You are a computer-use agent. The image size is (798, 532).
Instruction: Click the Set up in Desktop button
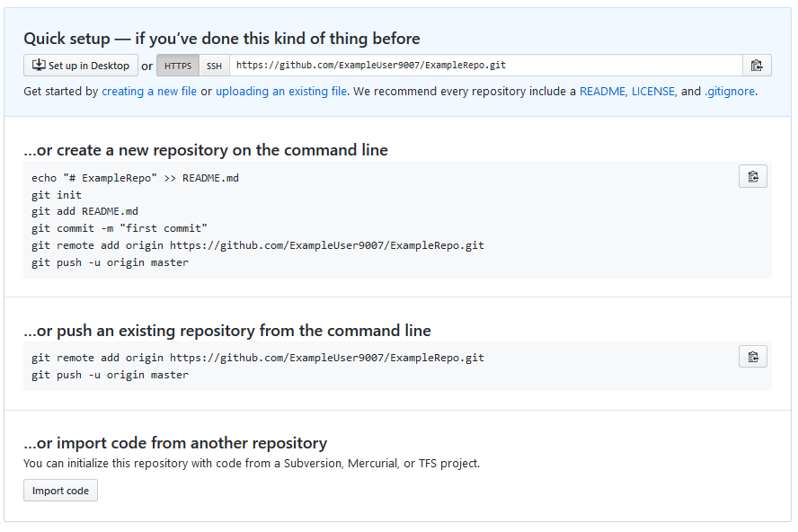[x=81, y=65]
